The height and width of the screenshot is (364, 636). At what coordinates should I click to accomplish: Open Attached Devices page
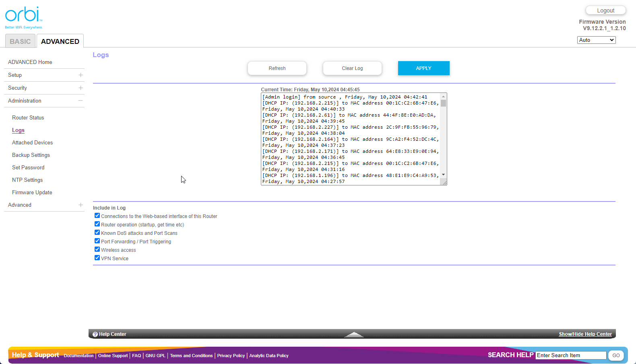pyautogui.click(x=32, y=142)
